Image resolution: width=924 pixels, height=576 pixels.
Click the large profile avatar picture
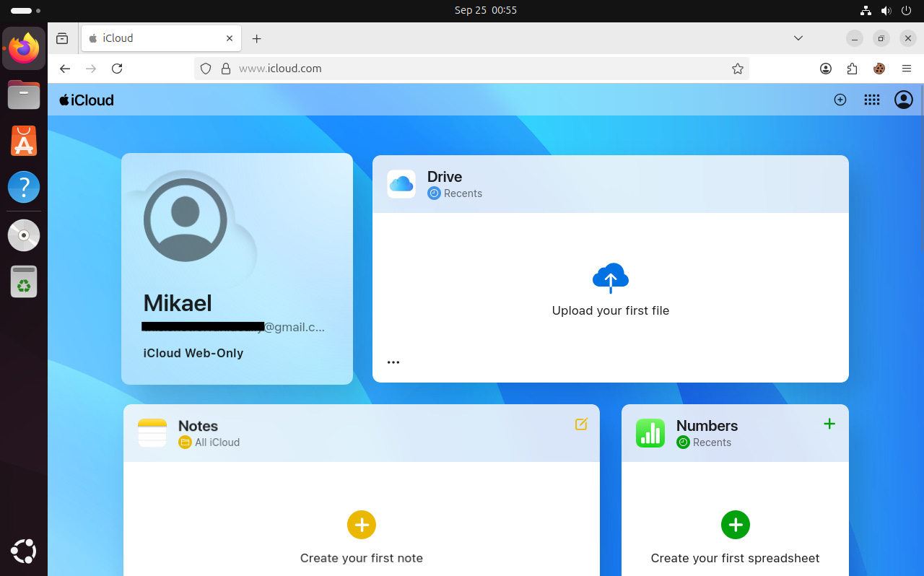pos(186,220)
